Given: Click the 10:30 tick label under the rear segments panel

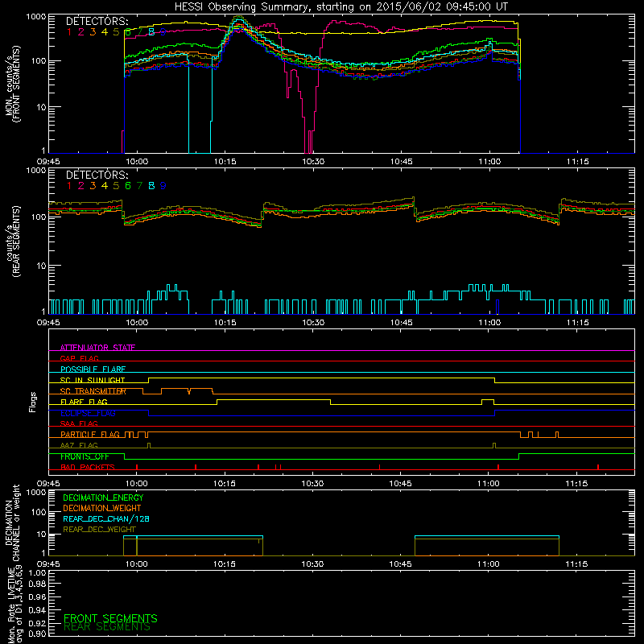Looking at the screenshot, I should [313, 323].
